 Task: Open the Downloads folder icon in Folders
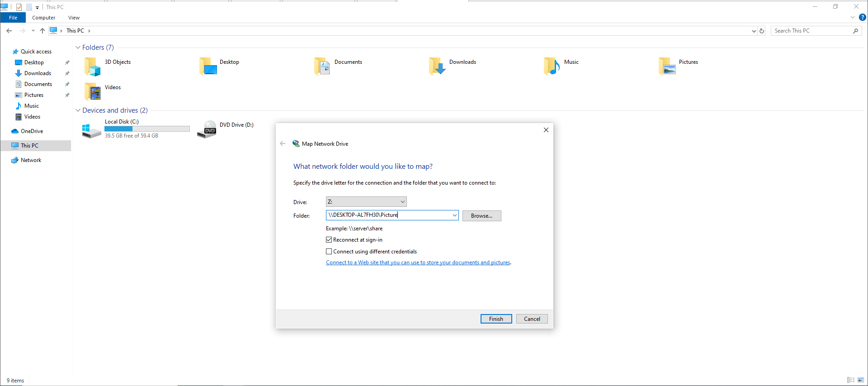click(437, 67)
